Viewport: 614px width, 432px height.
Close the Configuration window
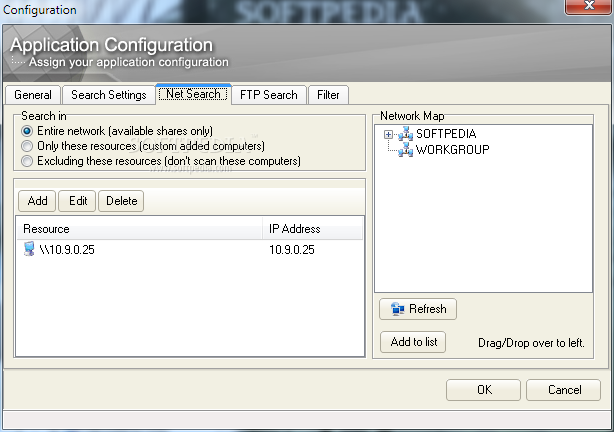[589, 6]
